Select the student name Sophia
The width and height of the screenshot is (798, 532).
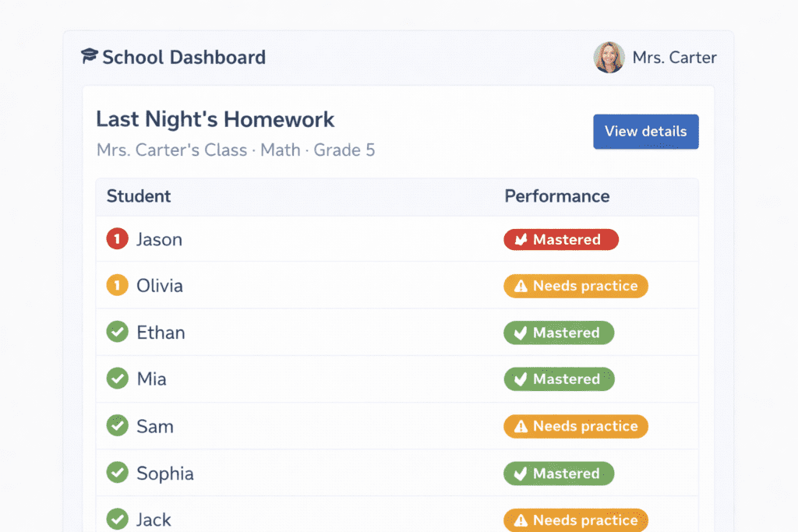[x=165, y=474]
